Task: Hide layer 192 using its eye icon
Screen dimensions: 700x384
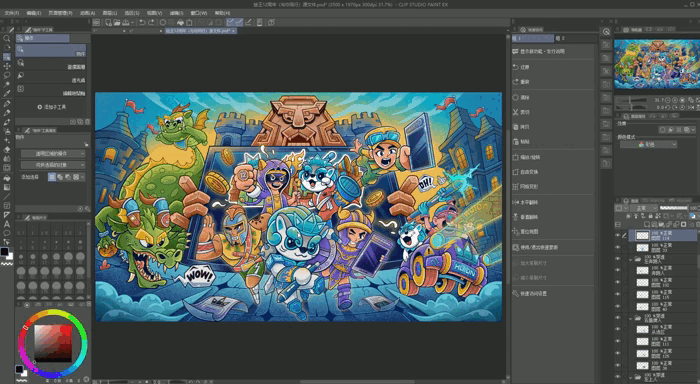Action: click(x=618, y=282)
